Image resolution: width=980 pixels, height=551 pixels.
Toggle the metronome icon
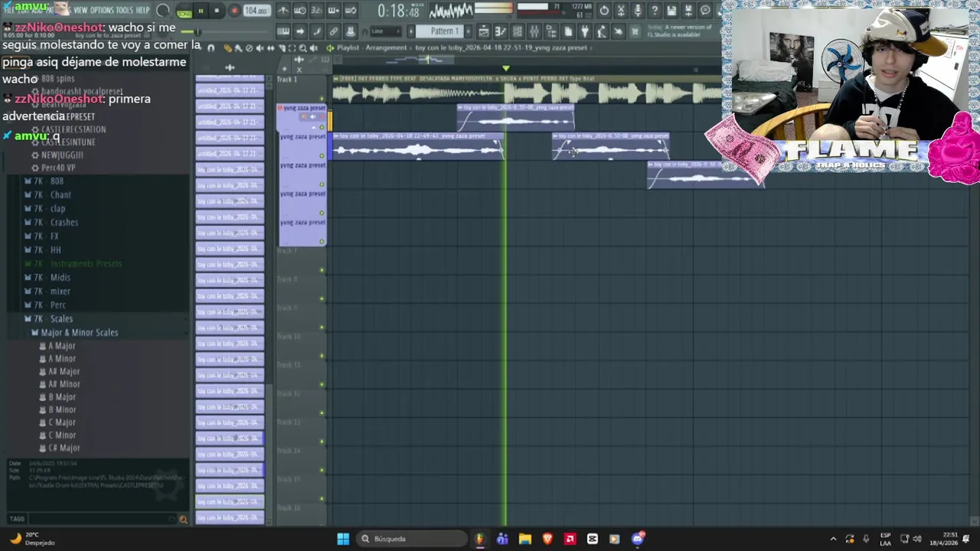pyautogui.click(x=283, y=11)
